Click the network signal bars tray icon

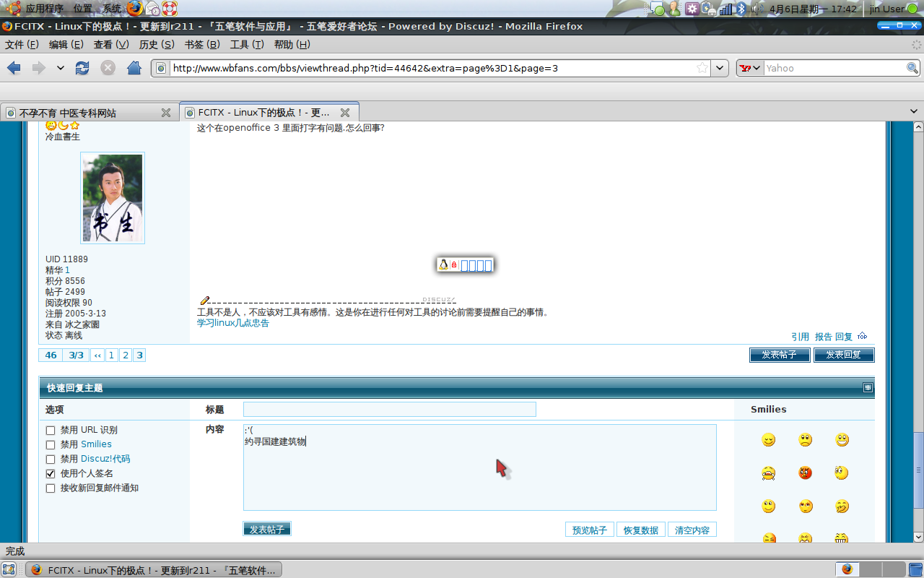pos(726,9)
